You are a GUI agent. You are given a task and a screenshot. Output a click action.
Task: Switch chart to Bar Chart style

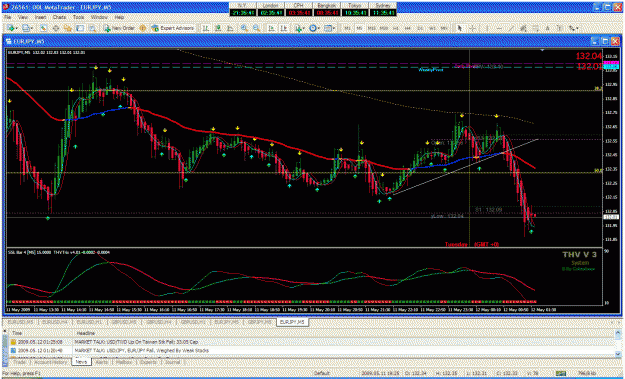click(205, 28)
